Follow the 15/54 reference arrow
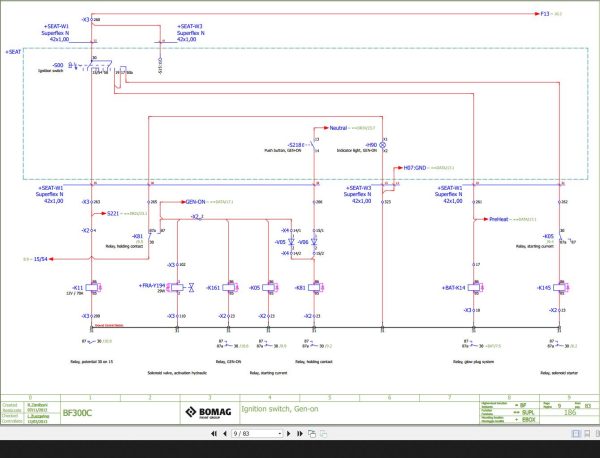Image resolution: width=600 pixels, height=458 pixels. pyautogui.click(x=41, y=259)
